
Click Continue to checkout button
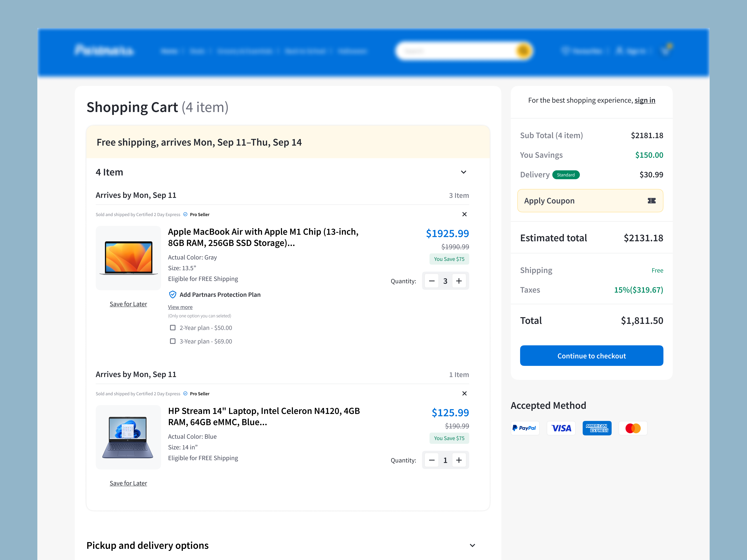(591, 356)
